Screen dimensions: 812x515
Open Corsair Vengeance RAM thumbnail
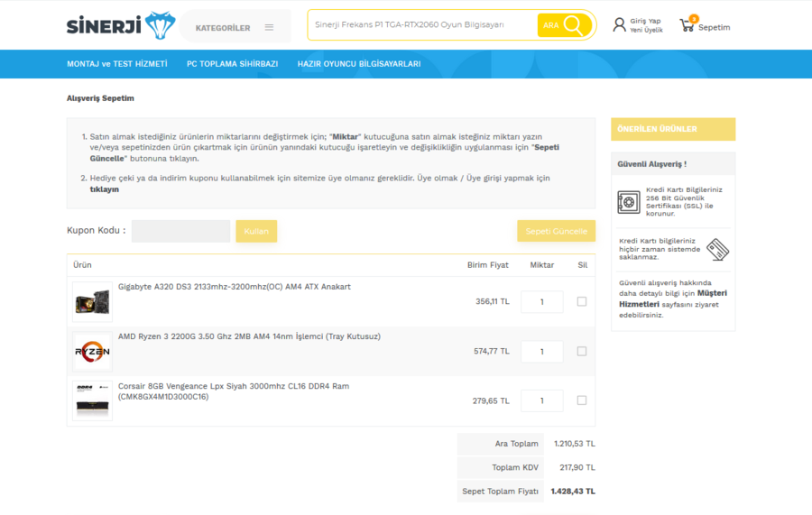click(92, 401)
